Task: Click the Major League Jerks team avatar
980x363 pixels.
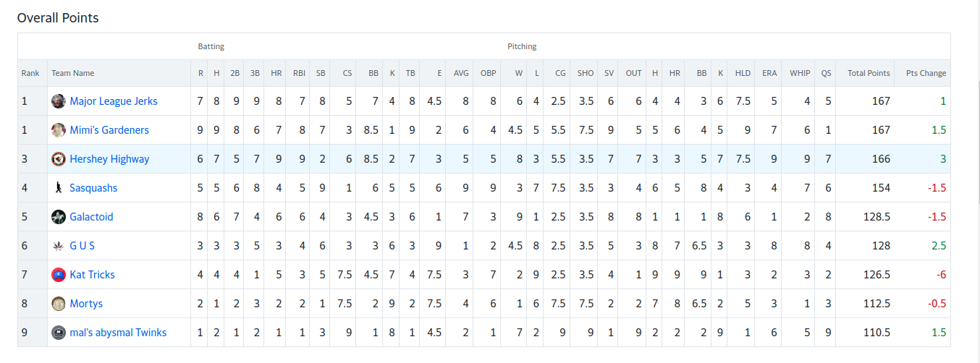Action: (59, 101)
